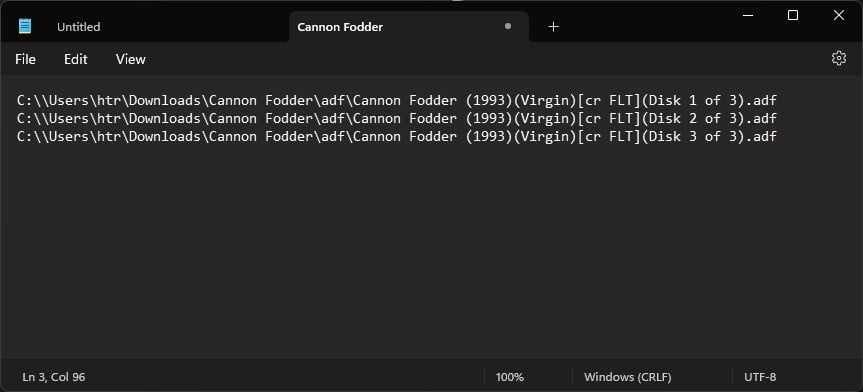Open Notepad settings via the gear icon
This screenshot has height=392, width=863.
[839, 58]
